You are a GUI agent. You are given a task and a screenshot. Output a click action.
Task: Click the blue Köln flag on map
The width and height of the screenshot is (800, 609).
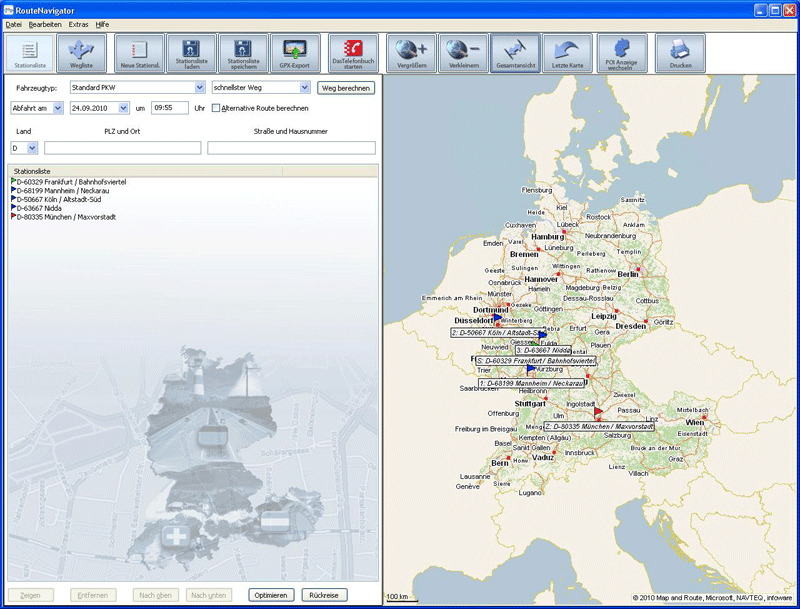(497, 318)
